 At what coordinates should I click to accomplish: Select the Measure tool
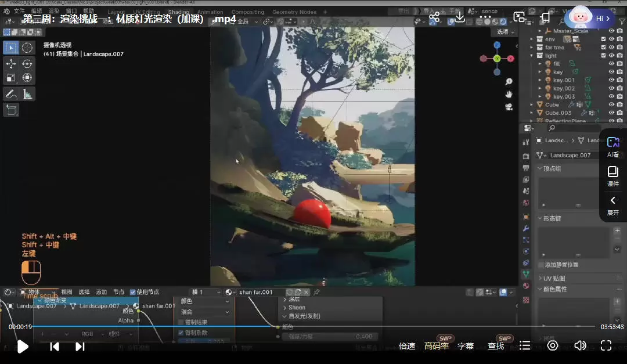tap(27, 94)
